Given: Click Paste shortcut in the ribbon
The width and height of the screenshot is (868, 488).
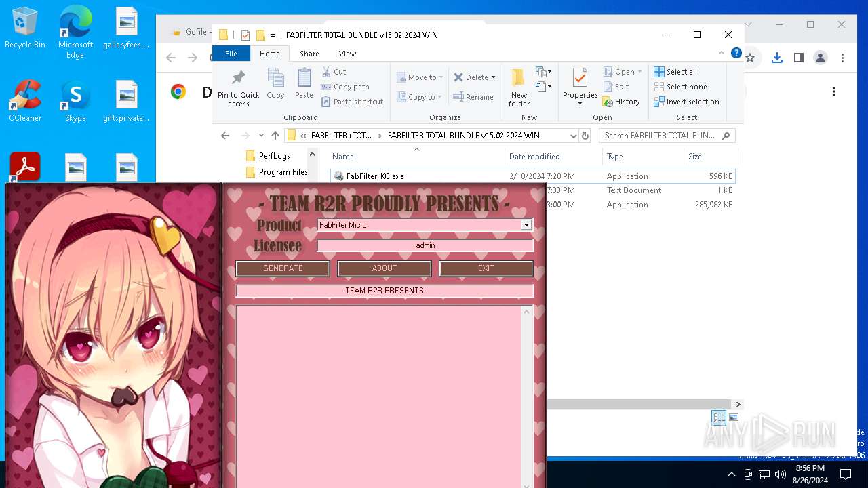Looking at the screenshot, I should point(352,102).
